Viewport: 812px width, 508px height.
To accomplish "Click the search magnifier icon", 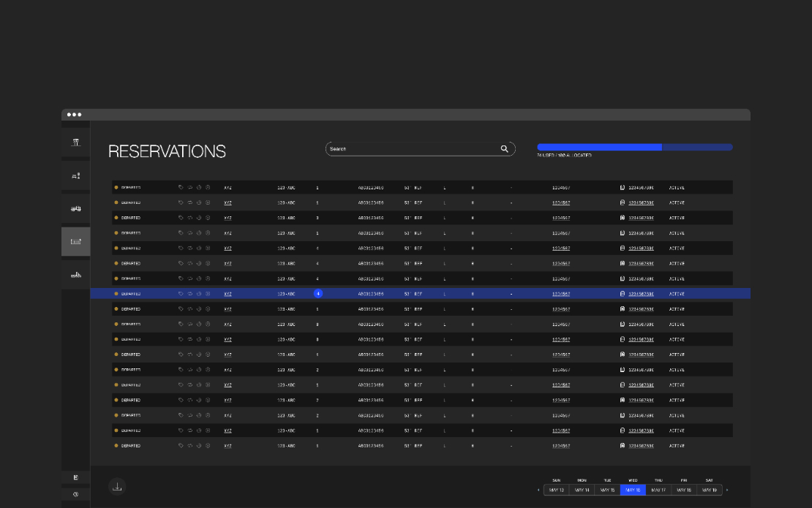I will (505, 149).
